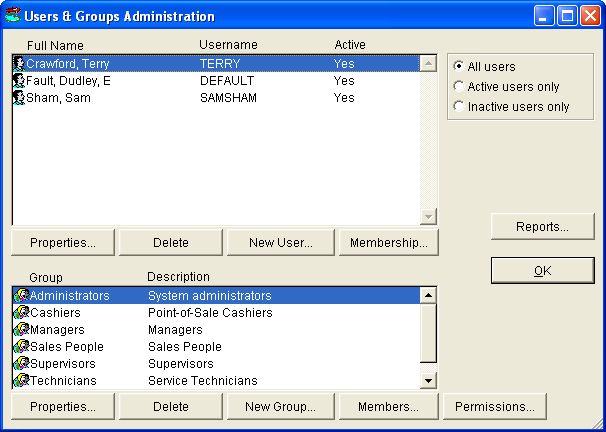Viewport: 606px width, 432px height.
Task: Click the application icon in the title bar
Action: tap(12, 15)
